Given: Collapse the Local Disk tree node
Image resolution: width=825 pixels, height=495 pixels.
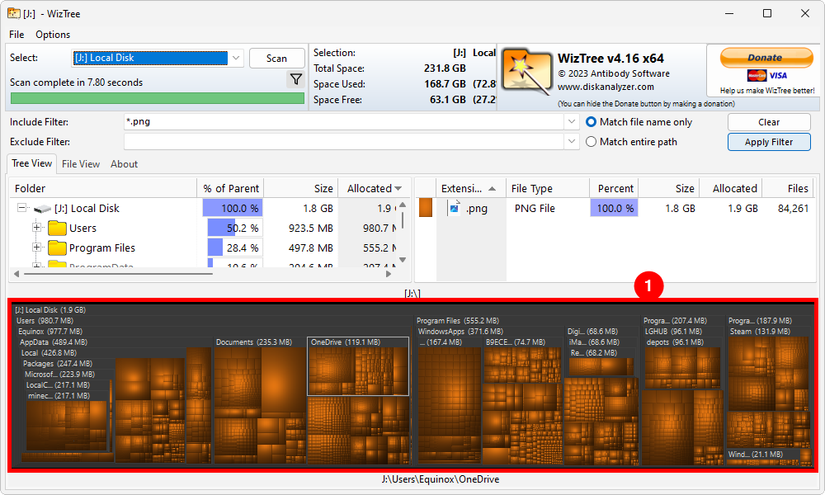Looking at the screenshot, I should [22, 209].
